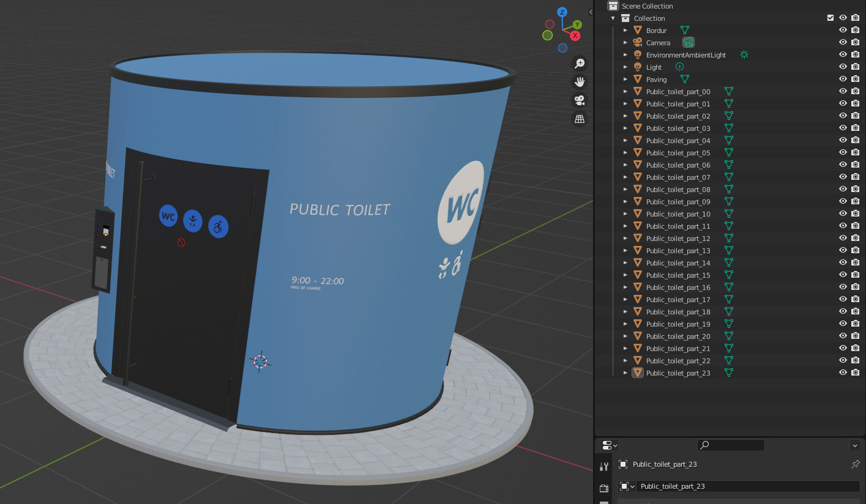
Task: Open the Tool properties tab (wrench icon)
Action: (x=604, y=467)
